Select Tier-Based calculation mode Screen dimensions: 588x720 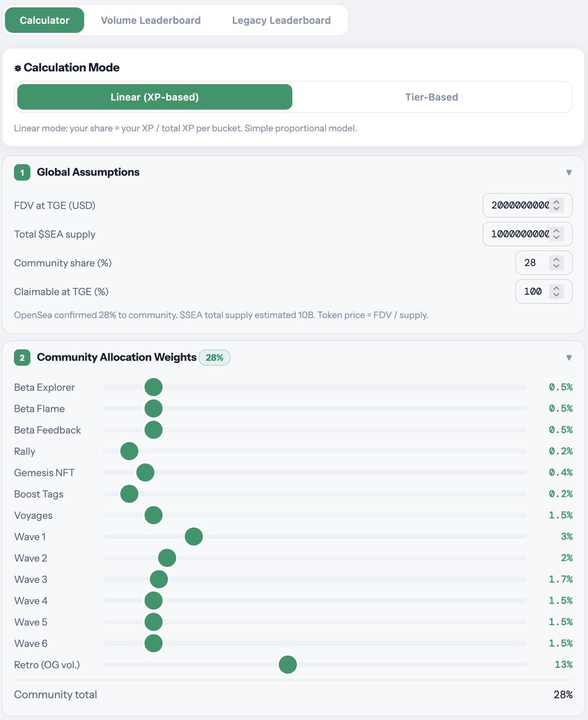[431, 97]
